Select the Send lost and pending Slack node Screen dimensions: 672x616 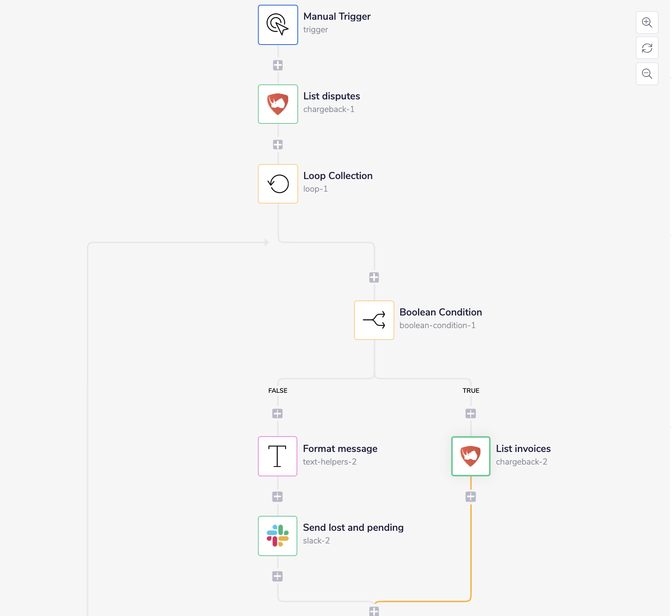click(277, 536)
